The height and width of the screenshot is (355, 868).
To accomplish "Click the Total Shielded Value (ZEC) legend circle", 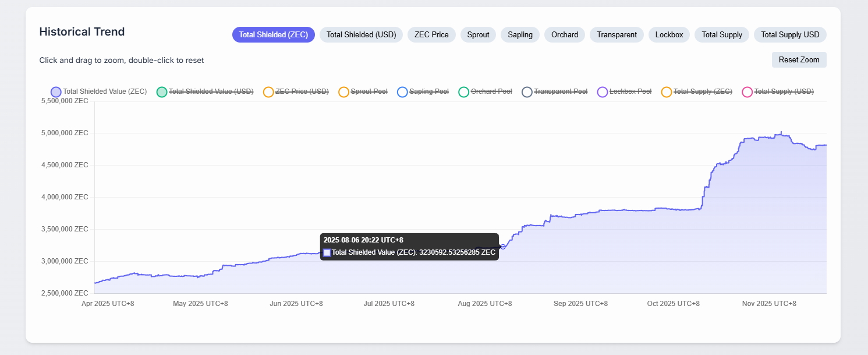I will pyautogui.click(x=56, y=92).
